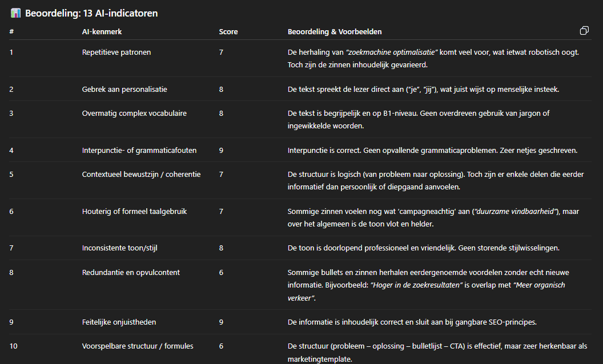Click the copy table icon
This screenshot has height=364, width=603.
[x=584, y=30]
